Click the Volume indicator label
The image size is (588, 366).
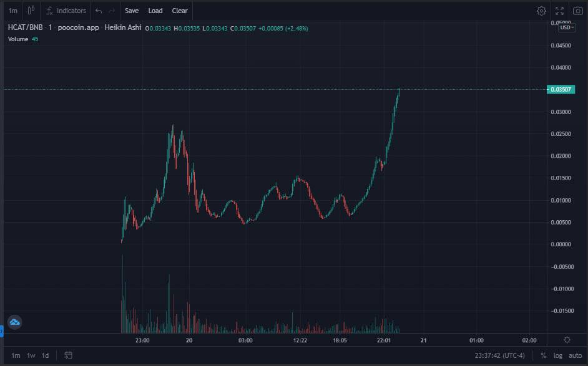click(18, 39)
